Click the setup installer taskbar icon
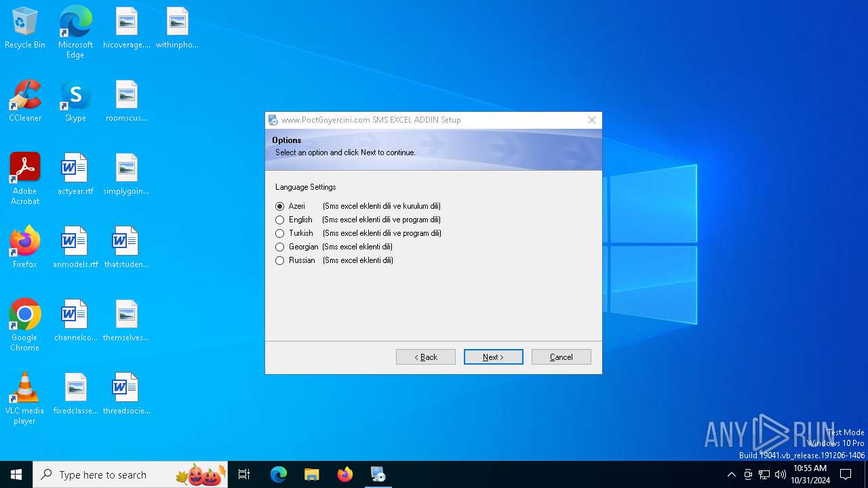The height and width of the screenshot is (488, 868). [x=378, y=474]
